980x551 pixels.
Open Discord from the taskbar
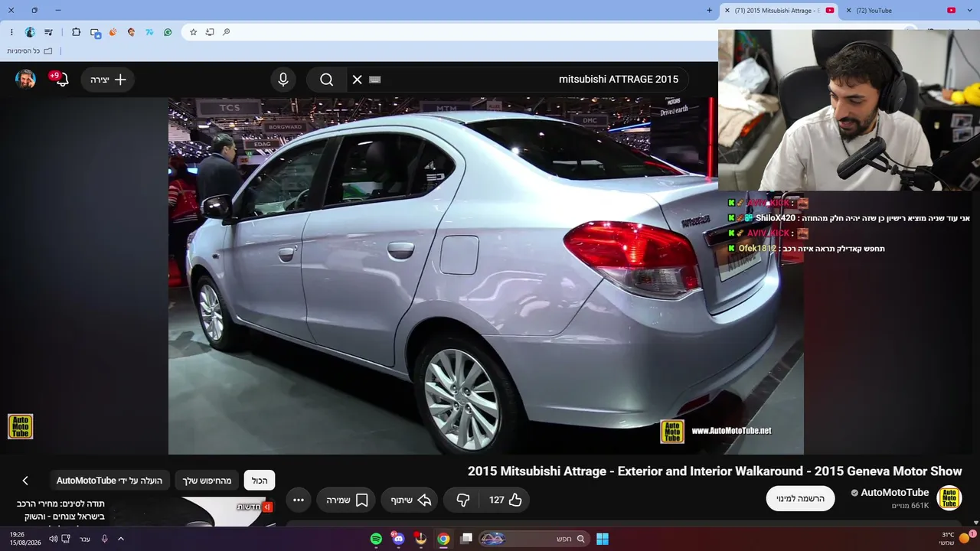(x=398, y=539)
